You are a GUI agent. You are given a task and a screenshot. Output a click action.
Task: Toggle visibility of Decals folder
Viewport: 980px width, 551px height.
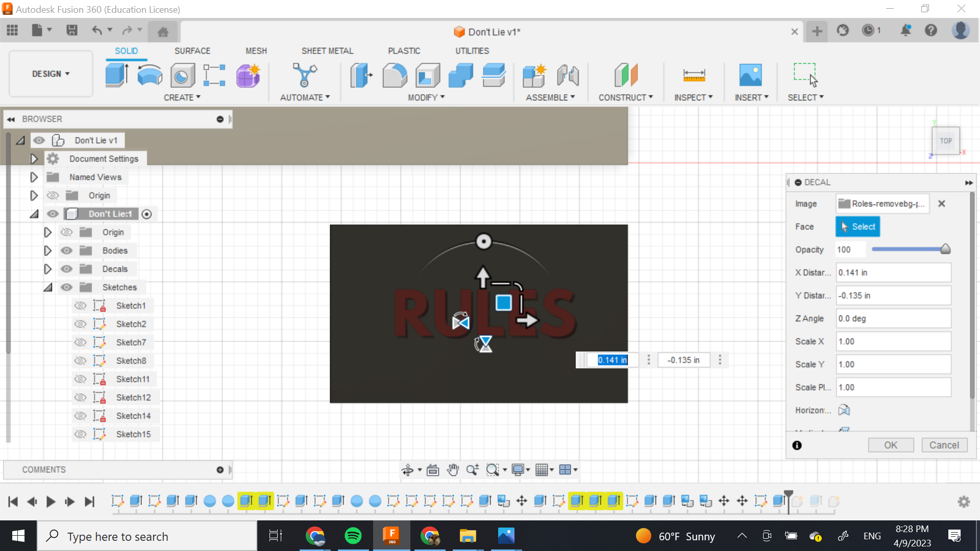(66, 269)
